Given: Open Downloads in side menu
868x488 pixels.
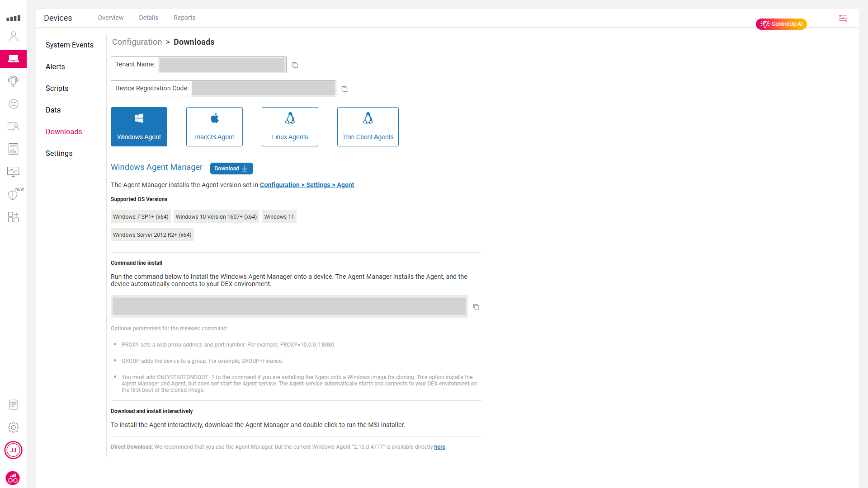Looking at the screenshot, I should [64, 131].
